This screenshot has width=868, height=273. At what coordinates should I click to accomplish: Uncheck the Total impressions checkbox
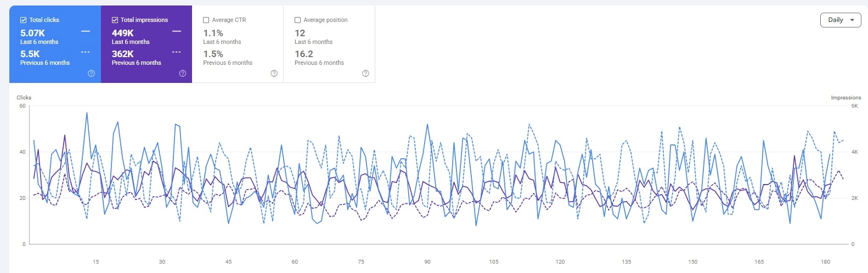pyautogui.click(x=115, y=20)
